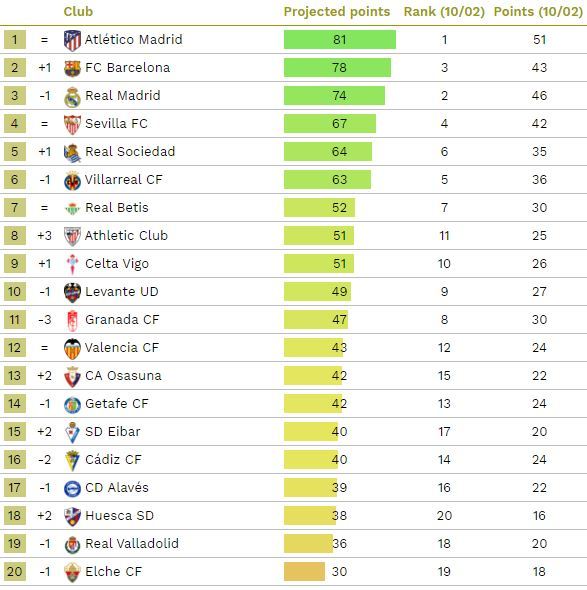Click the Valencia CF bat crest
The height and width of the screenshot is (590, 587).
coord(72,348)
